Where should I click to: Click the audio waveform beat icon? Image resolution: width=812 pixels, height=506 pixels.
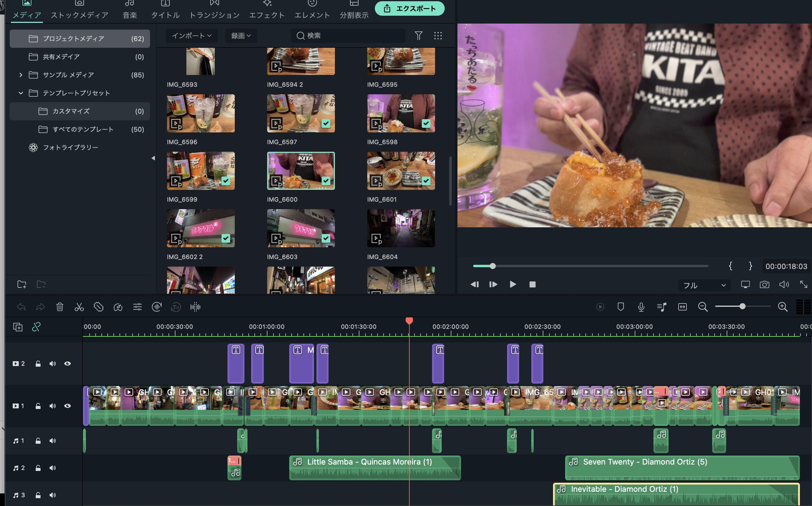point(157,307)
